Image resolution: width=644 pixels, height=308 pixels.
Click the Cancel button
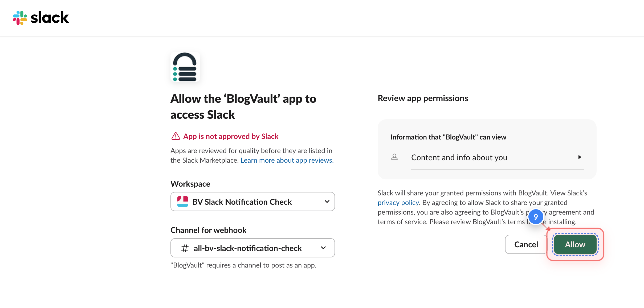[526, 244]
